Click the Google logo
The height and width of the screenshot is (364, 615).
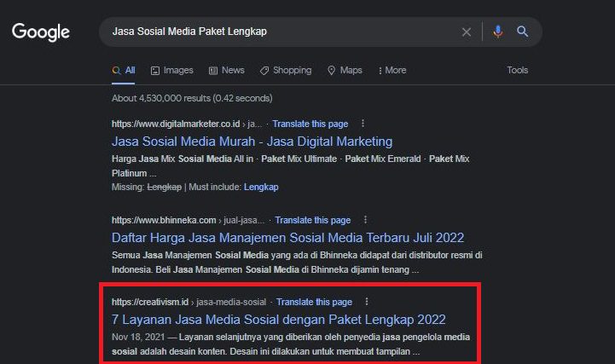point(41,32)
